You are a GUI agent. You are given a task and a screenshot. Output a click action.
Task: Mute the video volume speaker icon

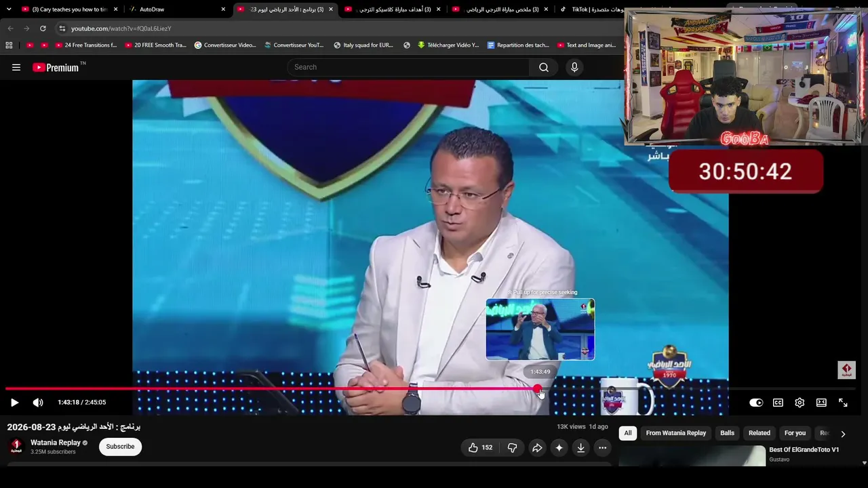[x=38, y=403]
